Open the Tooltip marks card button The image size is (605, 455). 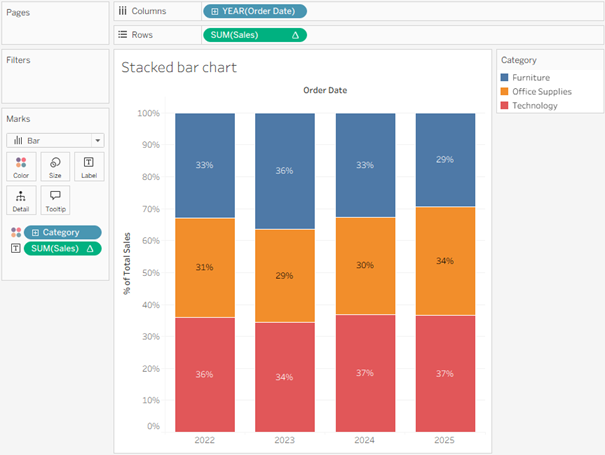(55, 200)
